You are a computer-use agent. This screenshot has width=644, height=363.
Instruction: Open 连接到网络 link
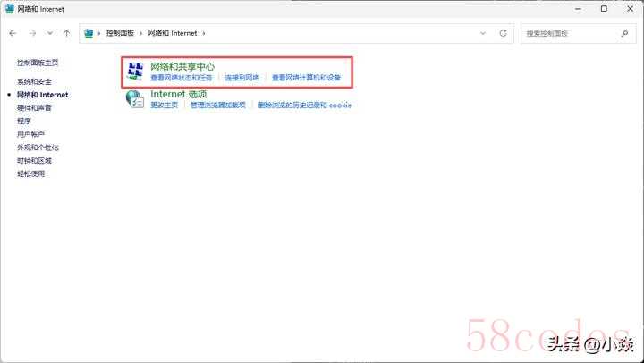242,78
